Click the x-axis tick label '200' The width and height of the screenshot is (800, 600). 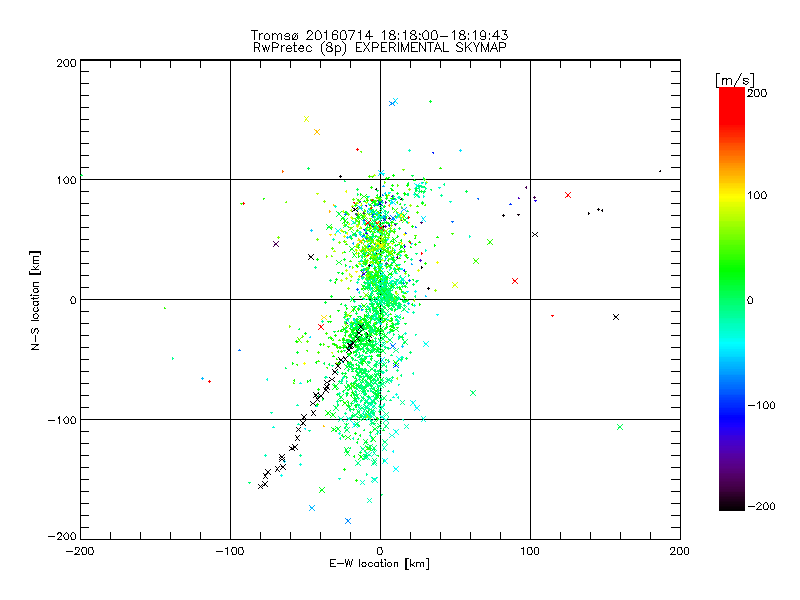click(680, 551)
